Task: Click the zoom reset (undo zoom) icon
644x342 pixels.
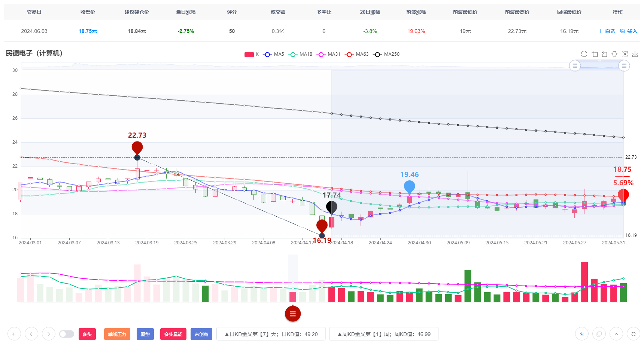Action: [x=604, y=54]
